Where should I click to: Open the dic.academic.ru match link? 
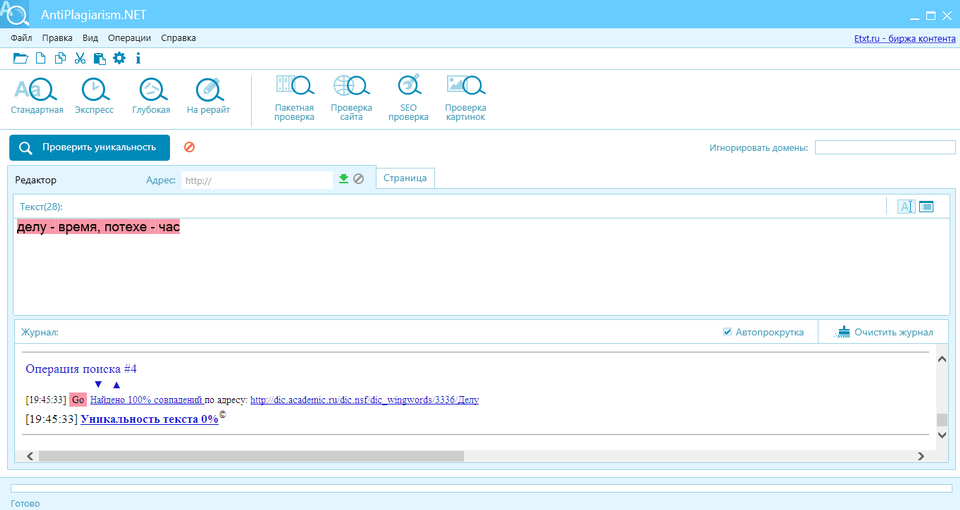pos(364,400)
